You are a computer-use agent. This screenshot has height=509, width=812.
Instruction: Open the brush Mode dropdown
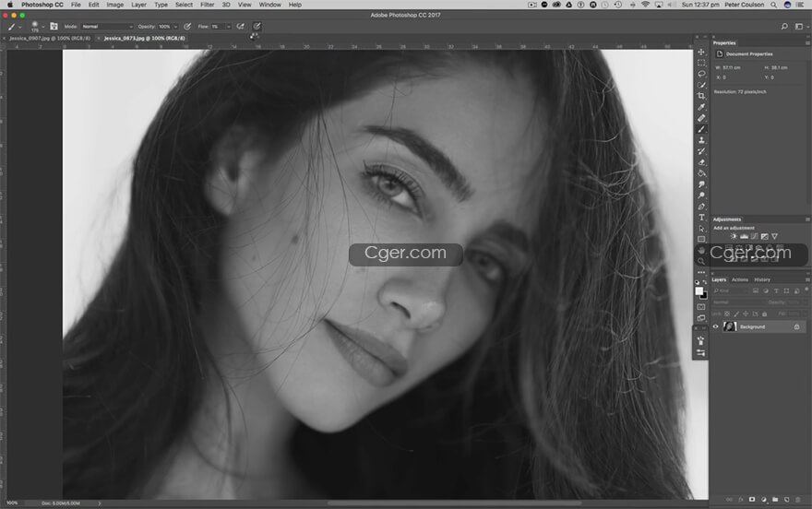click(x=107, y=27)
